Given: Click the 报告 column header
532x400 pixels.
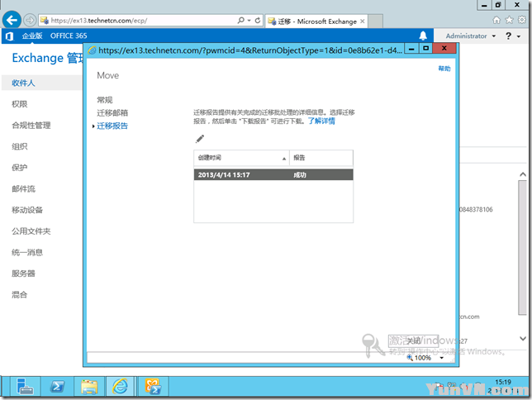Looking at the screenshot, I should pos(321,158).
